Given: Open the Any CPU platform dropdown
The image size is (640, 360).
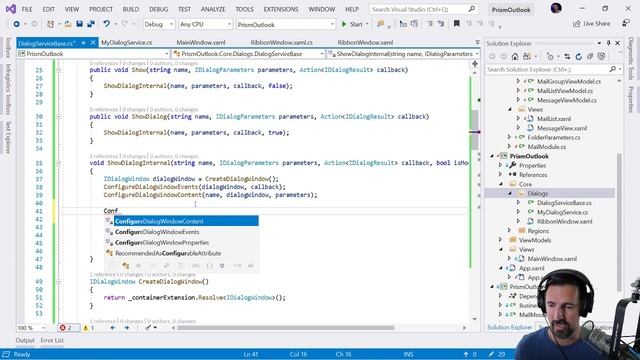Looking at the screenshot, I should [x=205, y=24].
